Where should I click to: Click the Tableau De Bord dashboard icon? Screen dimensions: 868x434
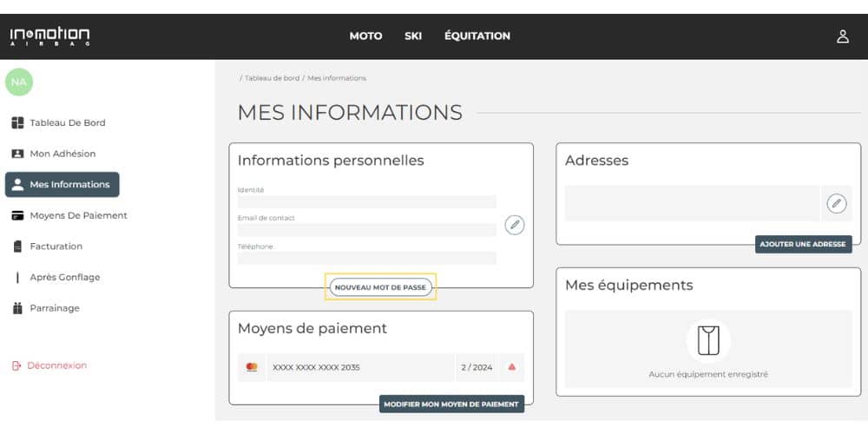click(x=17, y=122)
